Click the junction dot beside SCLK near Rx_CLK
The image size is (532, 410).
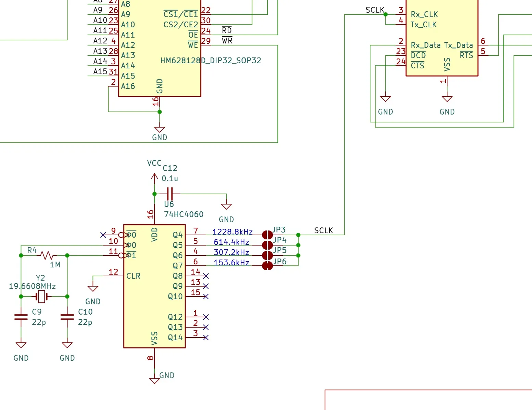click(x=385, y=14)
